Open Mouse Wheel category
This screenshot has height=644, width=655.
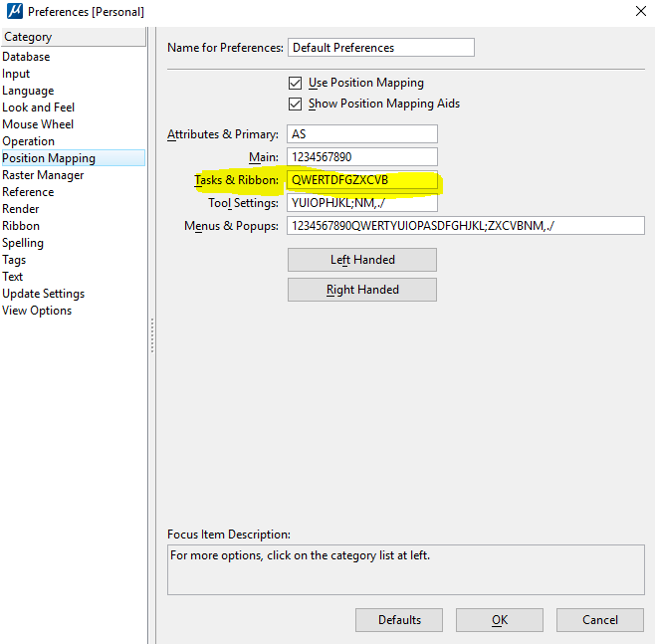pyautogui.click(x=38, y=124)
